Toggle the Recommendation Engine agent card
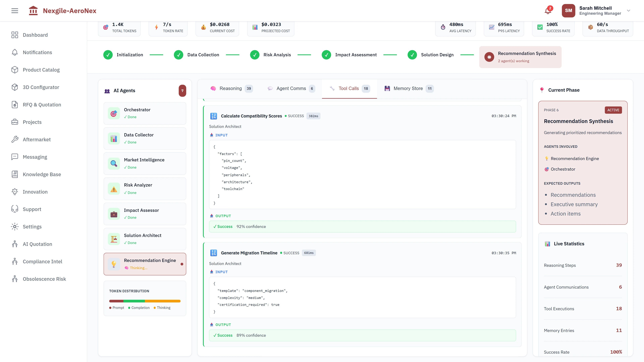 pyautogui.click(x=145, y=264)
